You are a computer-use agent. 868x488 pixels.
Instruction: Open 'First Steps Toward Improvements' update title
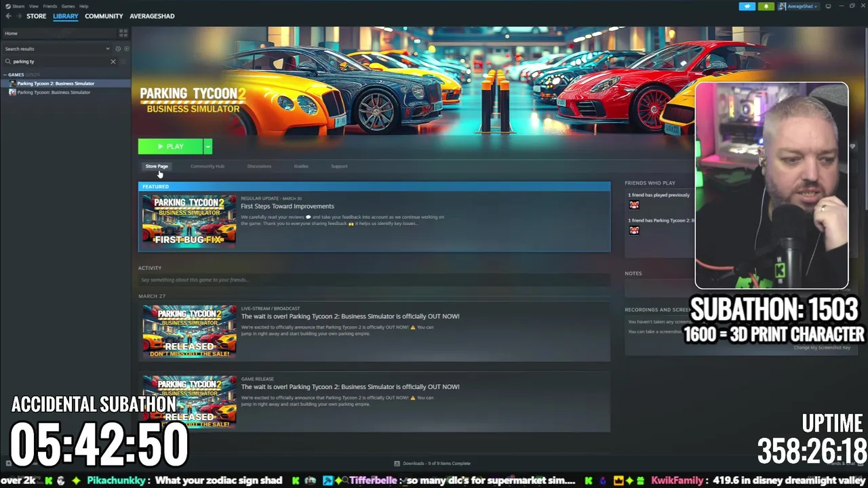pos(288,206)
